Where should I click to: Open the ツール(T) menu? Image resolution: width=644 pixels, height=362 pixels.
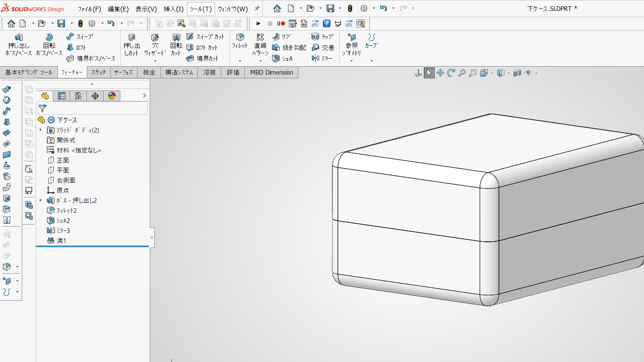pyautogui.click(x=201, y=9)
